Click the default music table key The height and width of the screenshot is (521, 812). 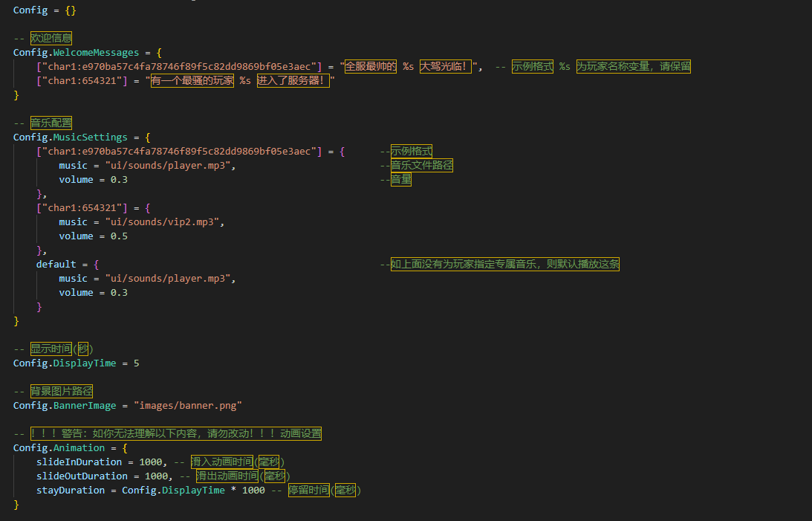click(x=56, y=264)
